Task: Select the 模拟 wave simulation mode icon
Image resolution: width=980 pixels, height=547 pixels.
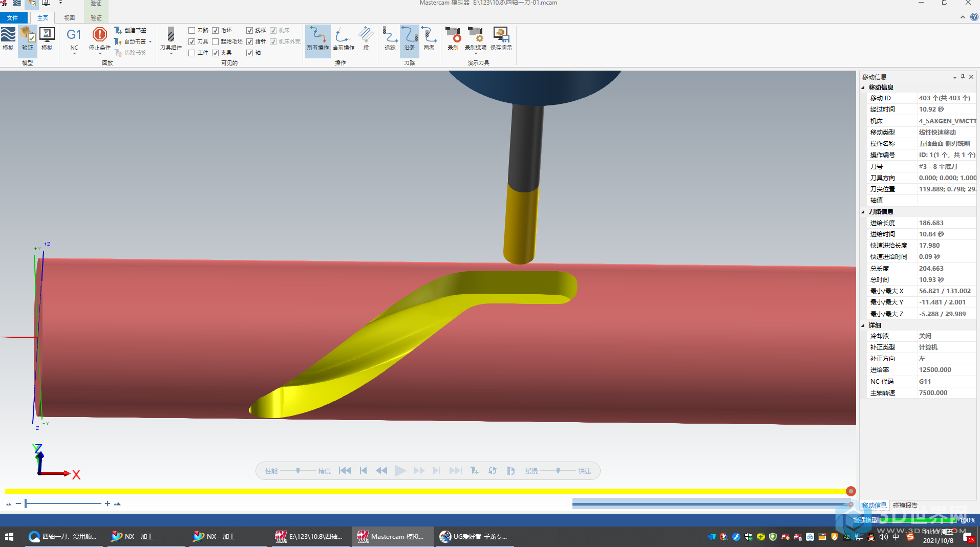Action: pos(8,39)
